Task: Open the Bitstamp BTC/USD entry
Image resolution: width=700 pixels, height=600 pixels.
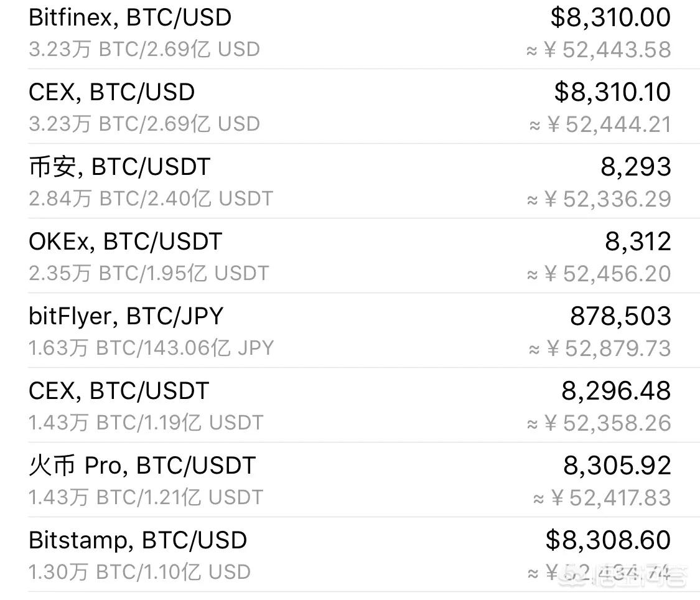Action: pos(138,540)
